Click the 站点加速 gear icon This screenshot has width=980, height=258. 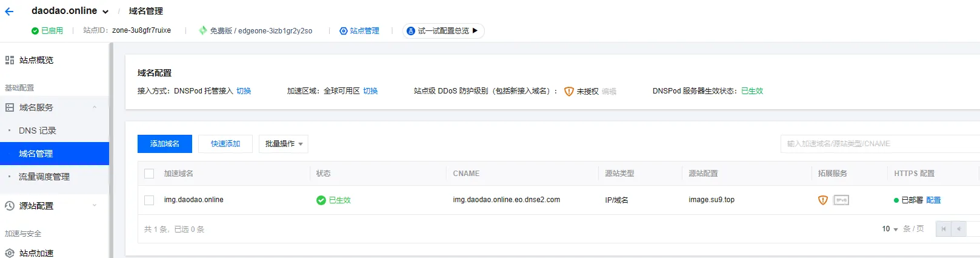click(x=10, y=253)
